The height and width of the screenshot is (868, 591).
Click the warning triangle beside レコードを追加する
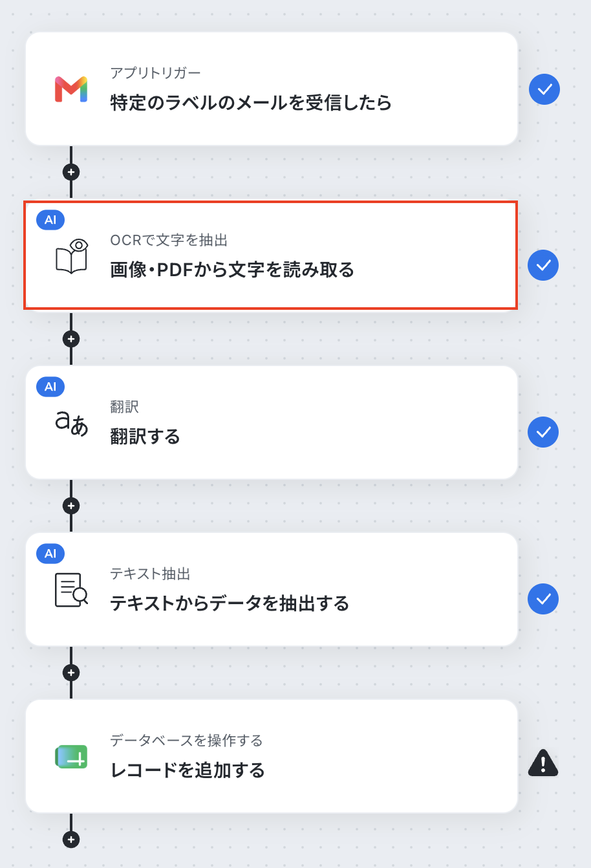point(543,763)
